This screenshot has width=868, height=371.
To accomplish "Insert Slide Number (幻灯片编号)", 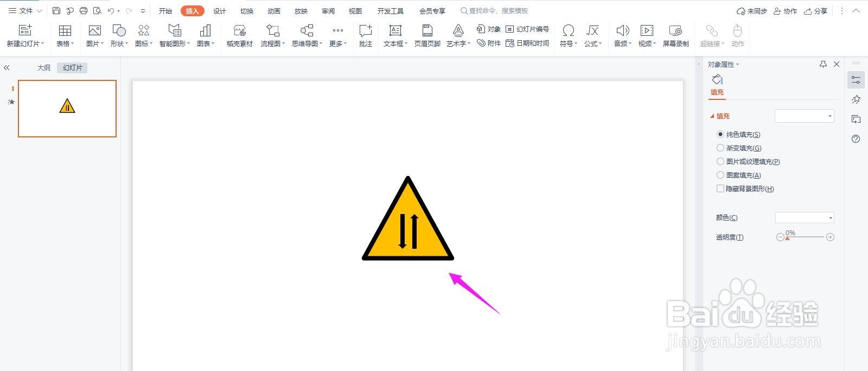I will point(527,29).
